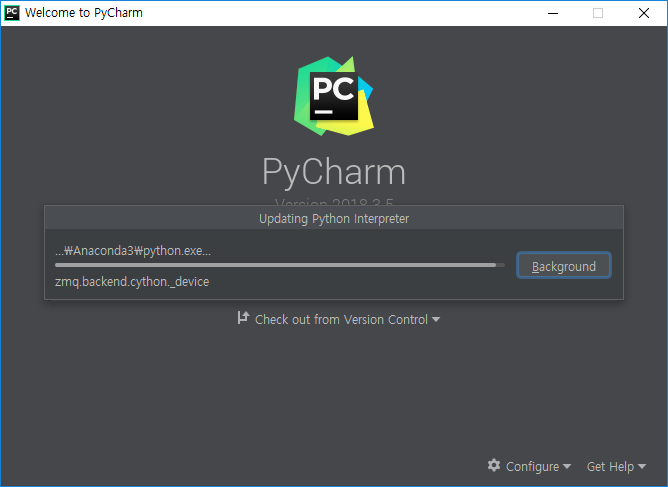Click the Welcome to PyCharm window title
This screenshot has height=487, width=668.
84,13
